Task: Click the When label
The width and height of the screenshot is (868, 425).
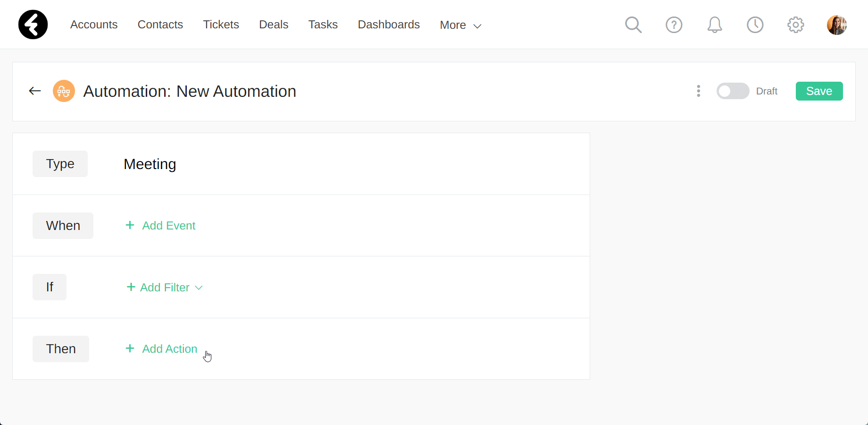Action: tap(63, 226)
